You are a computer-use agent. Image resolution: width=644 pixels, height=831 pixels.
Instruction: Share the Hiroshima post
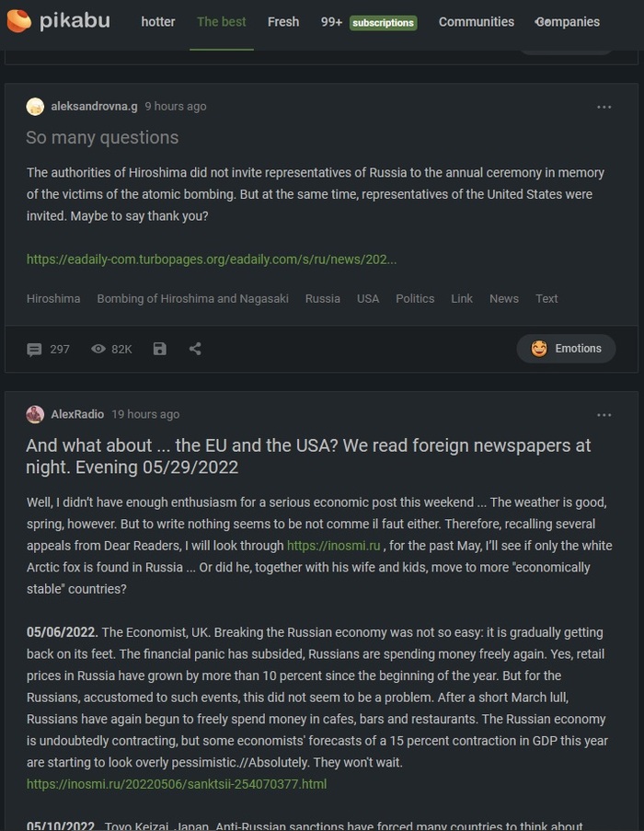(x=195, y=349)
